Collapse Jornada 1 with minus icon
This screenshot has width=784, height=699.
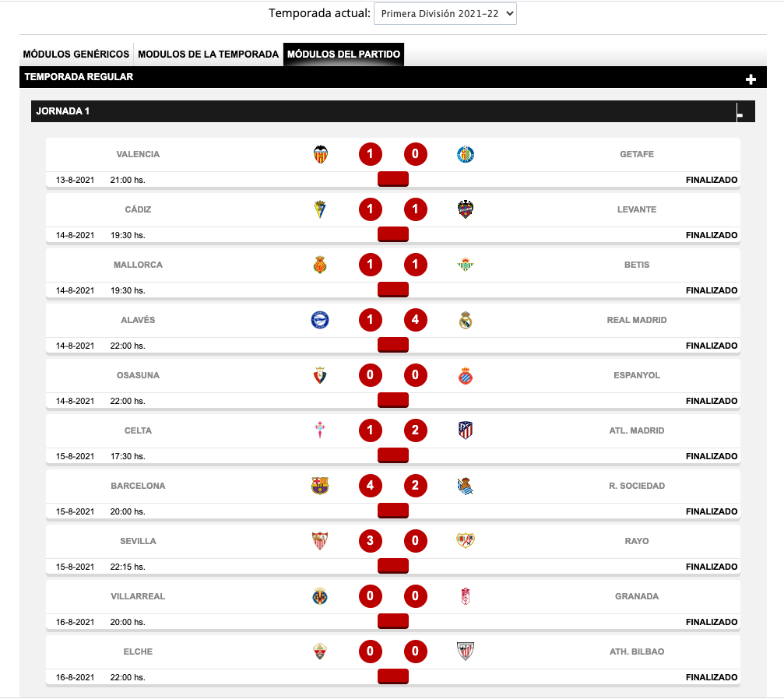point(740,115)
